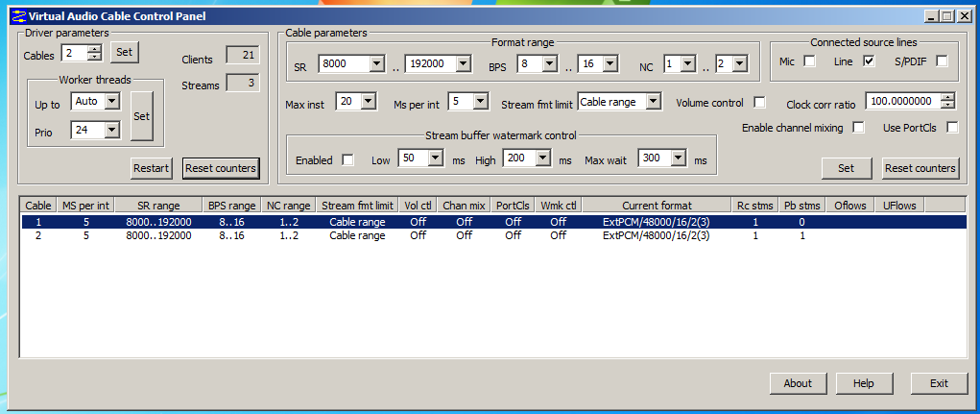
Task: Click the Stream fmt limit column header
Action: coord(357,206)
